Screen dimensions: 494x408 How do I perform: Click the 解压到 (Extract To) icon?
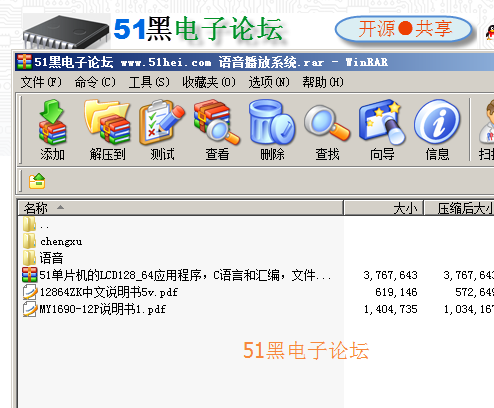click(x=107, y=130)
